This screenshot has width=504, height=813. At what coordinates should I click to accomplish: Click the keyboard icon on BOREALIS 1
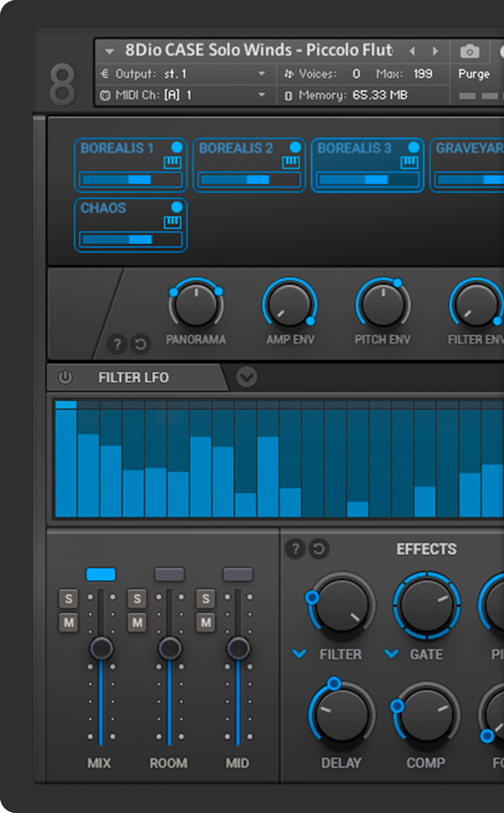172,163
